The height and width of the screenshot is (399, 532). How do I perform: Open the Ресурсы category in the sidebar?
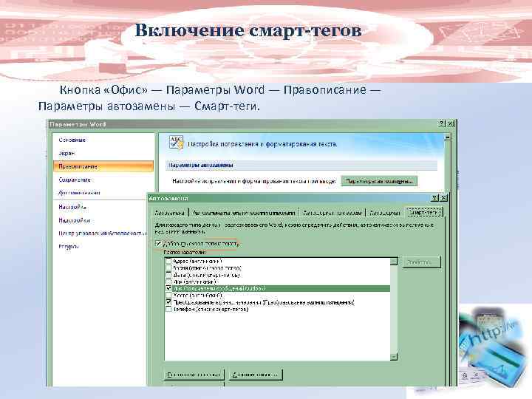(69, 247)
